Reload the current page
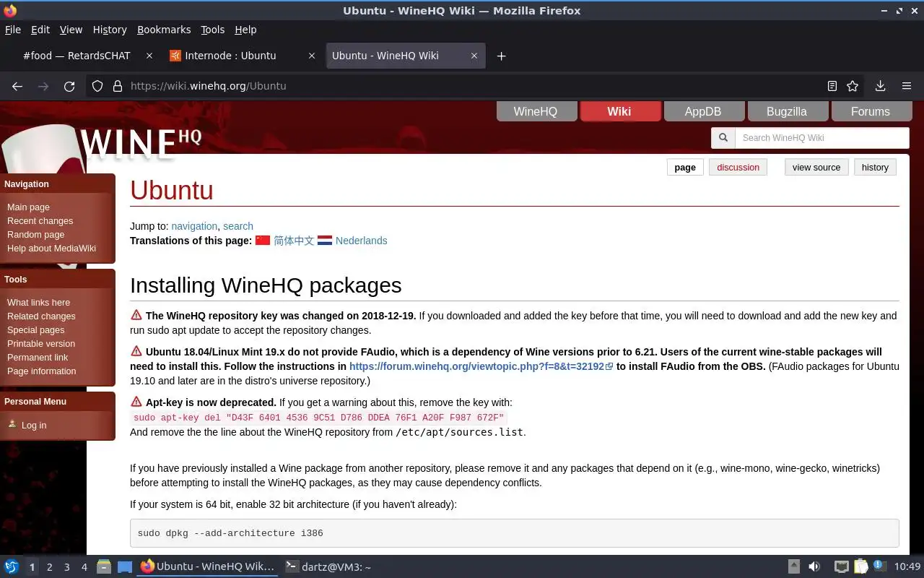 (69, 86)
